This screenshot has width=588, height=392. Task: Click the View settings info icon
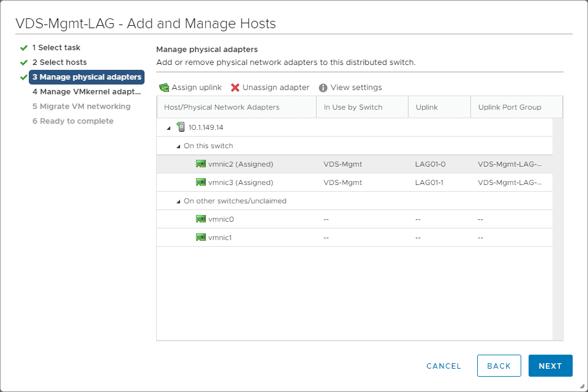pos(323,88)
